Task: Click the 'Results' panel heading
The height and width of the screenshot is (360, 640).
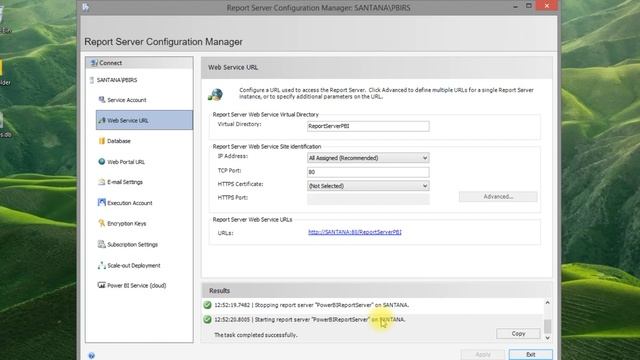Action: [x=220, y=291]
